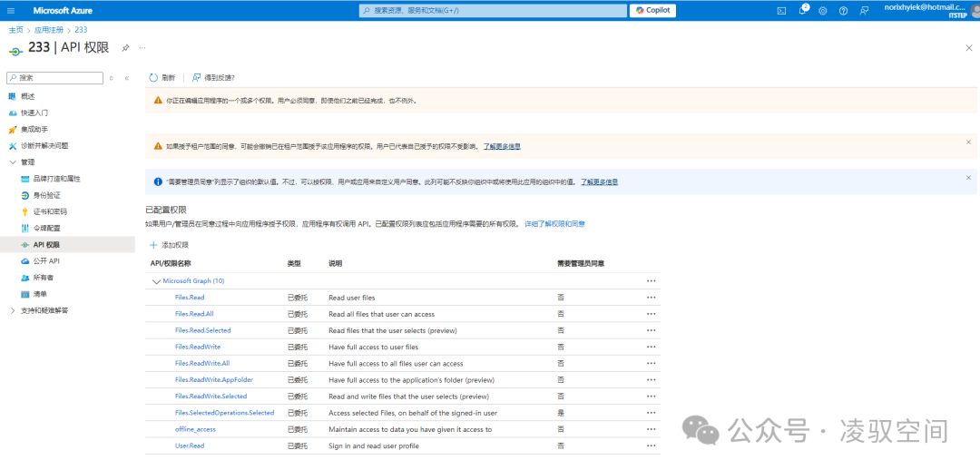
Task: Open ellipsis menu for offline_access row
Action: (x=652, y=429)
